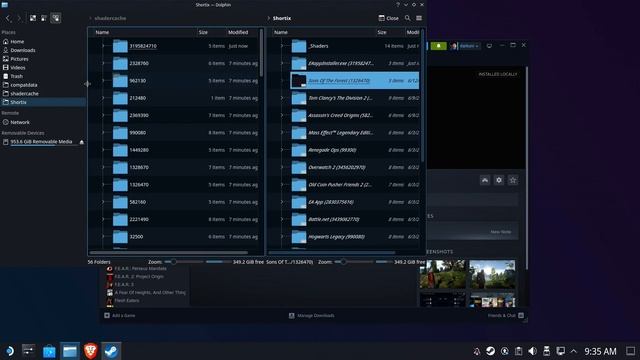
Task: Expand folder 2369390
Action: pyautogui.click(x=103, y=116)
